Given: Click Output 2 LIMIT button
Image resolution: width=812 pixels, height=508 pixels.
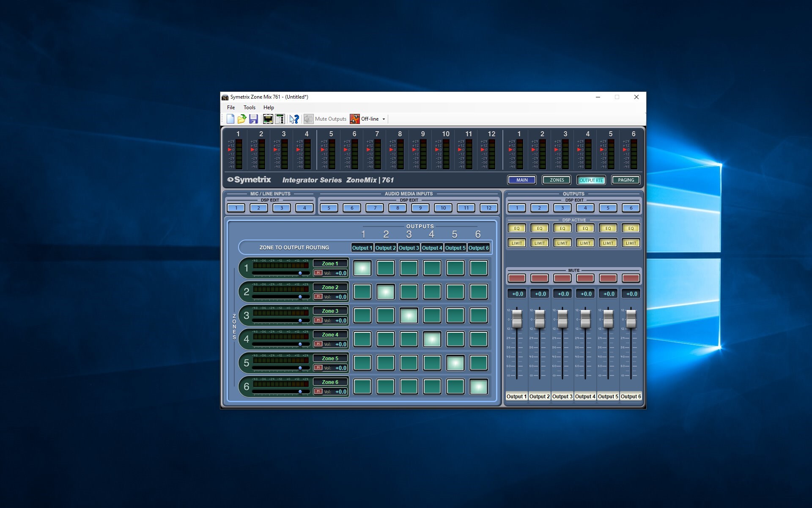Looking at the screenshot, I should tap(540, 243).
